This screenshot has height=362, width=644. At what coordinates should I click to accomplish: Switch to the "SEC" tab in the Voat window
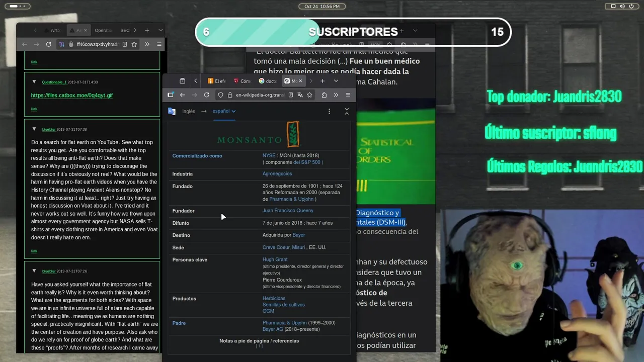coord(125,30)
